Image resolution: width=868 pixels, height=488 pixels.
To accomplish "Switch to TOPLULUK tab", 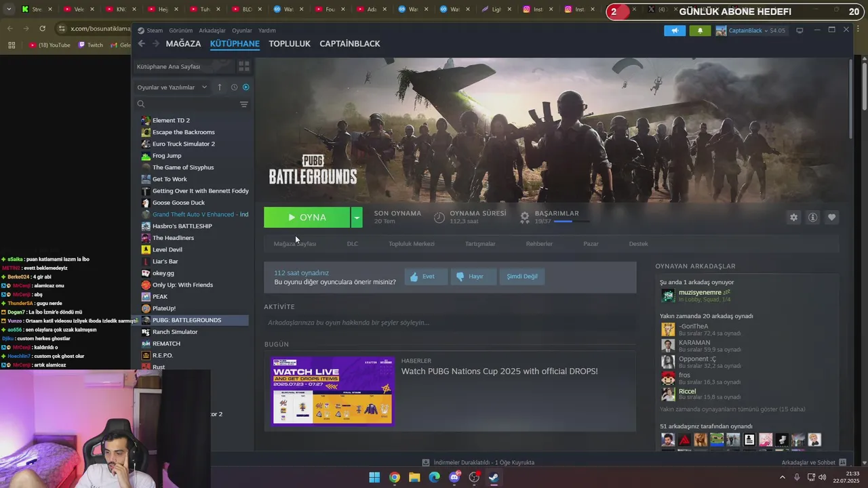I will (x=290, y=43).
